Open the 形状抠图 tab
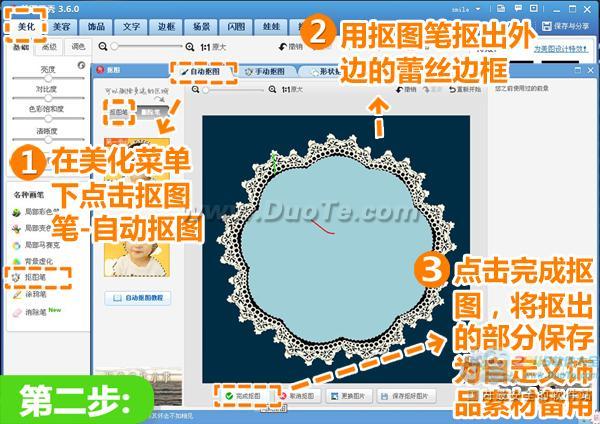 click(323, 72)
